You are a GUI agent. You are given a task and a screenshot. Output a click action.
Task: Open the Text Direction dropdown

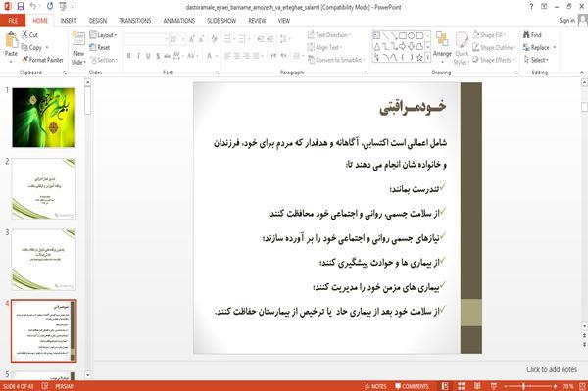[x=329, y=35]
